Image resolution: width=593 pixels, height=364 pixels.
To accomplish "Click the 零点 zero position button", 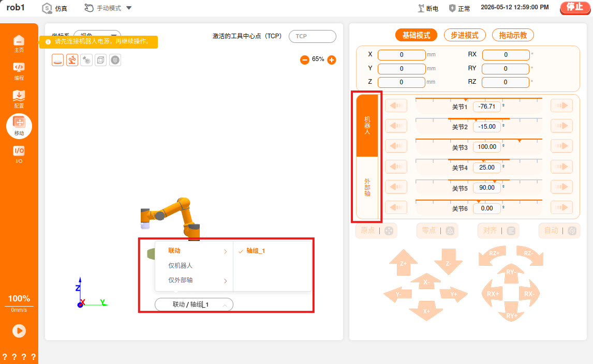I will tap(438, 231).
